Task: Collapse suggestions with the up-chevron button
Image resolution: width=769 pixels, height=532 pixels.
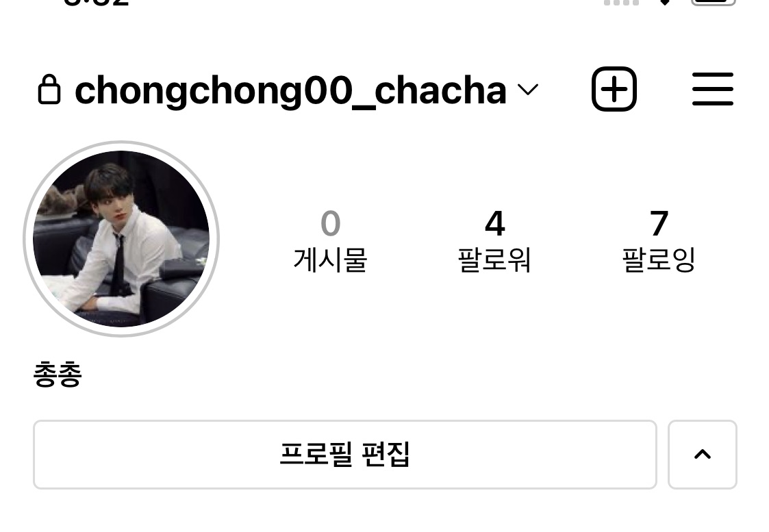Action: (703, 455)
